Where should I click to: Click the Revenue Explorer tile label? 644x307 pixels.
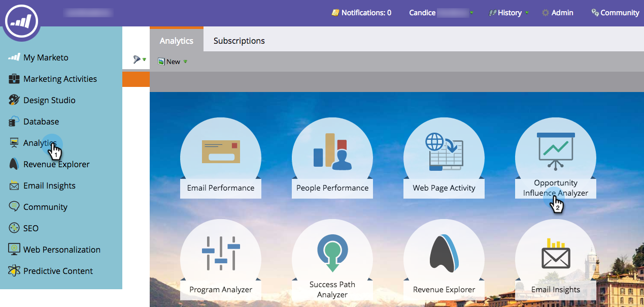444,289
